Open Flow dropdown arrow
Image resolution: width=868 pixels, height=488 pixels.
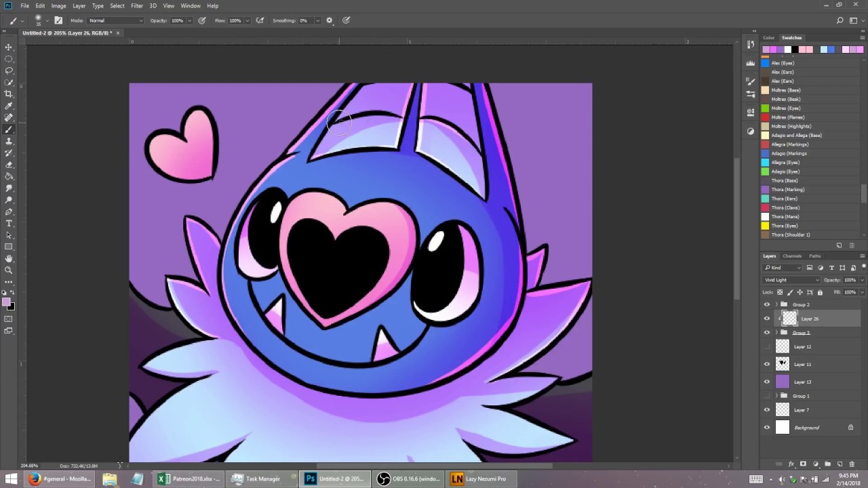[x=248, y=20]
